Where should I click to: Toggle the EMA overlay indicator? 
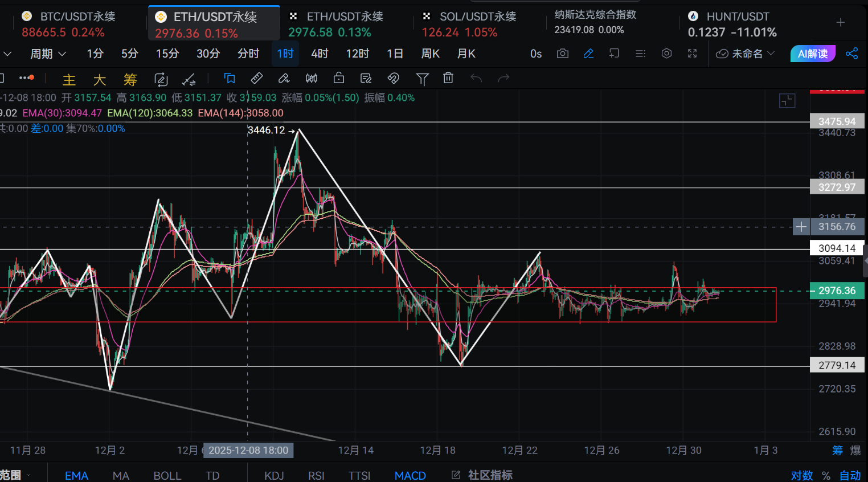(x=76, y=475)
